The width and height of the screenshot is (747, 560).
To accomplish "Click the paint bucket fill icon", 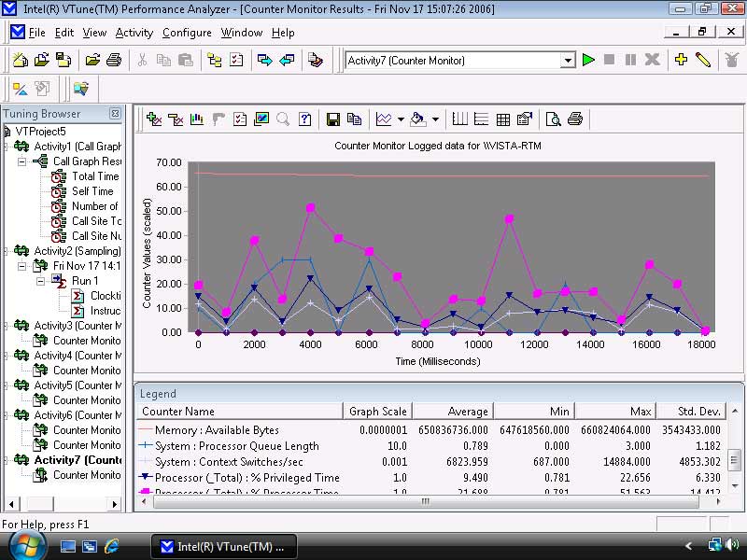I will [x=417, y=119].
